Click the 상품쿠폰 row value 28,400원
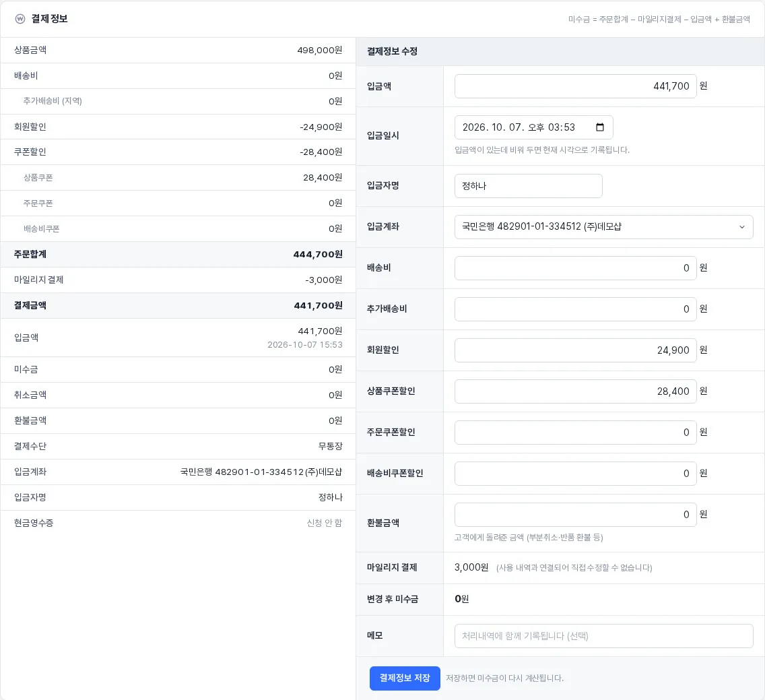 (323, 178)
